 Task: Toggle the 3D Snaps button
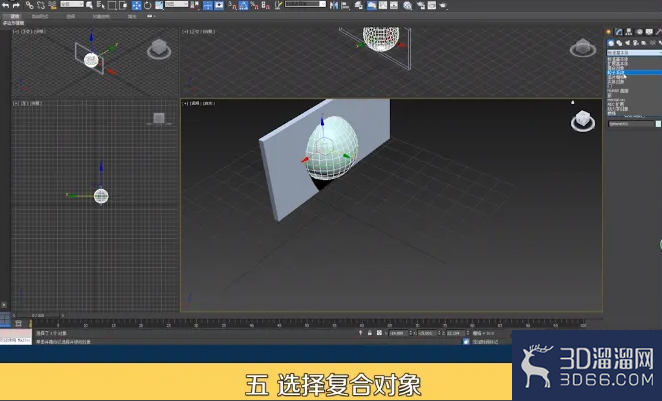233,5
